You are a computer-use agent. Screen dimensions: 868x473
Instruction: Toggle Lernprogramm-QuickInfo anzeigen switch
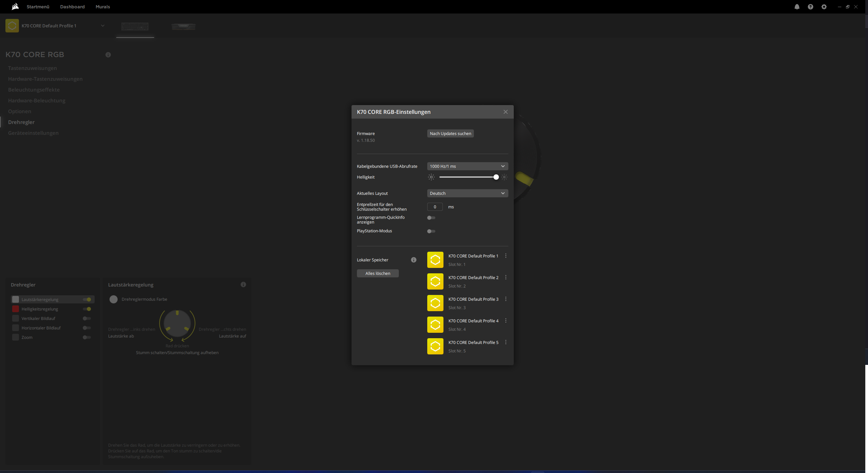pyautogui.click(x=431, y=218)
